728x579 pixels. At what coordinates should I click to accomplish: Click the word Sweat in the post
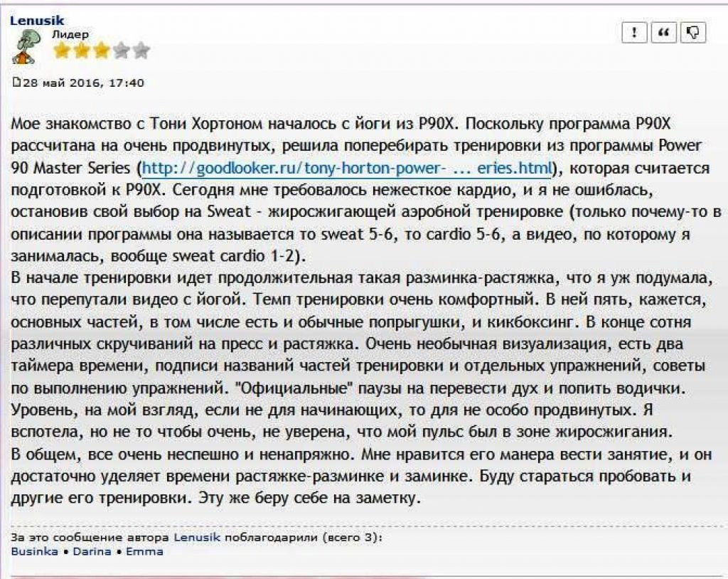(x=228, y=212)
